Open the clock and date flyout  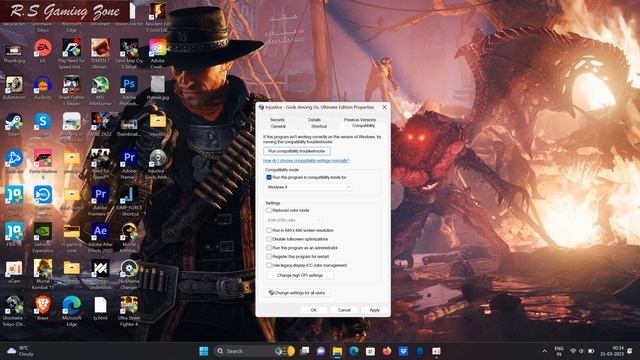[x=612, y=351]
